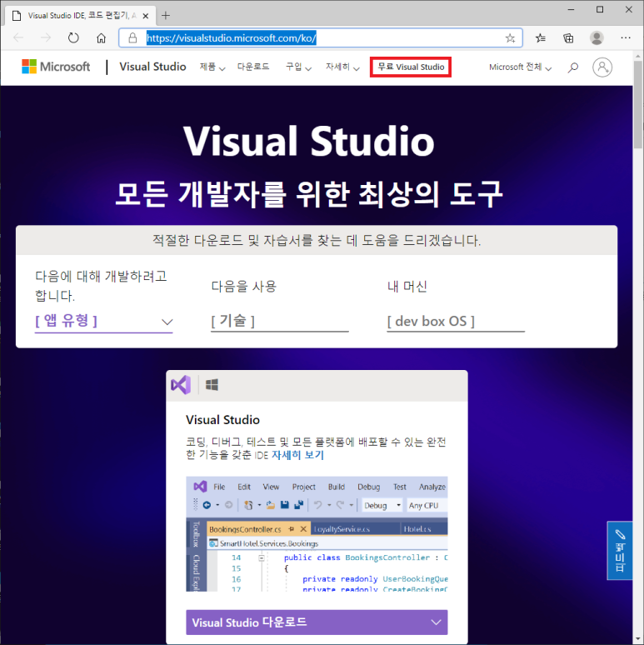This screenshot has width=644, height=645.
Task: Go to Visual Studio home link
Action: click(x=152, y=67)
